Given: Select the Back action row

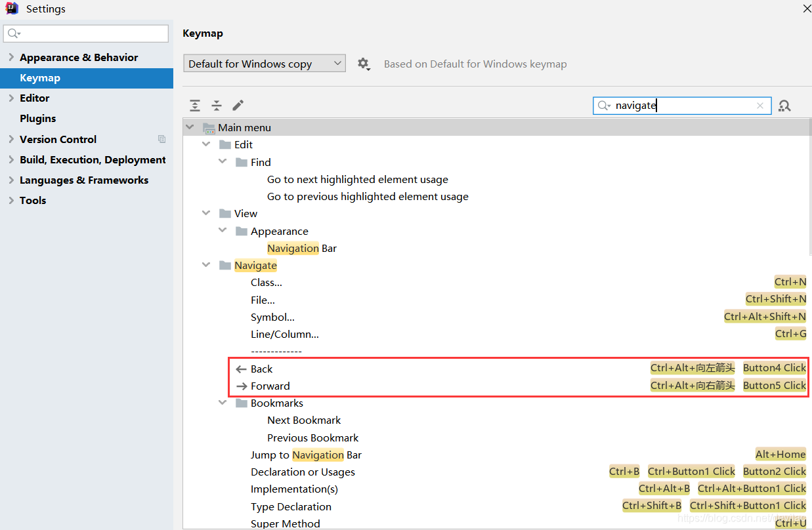Looking at the screenshot, I should [x=496, y=369].
